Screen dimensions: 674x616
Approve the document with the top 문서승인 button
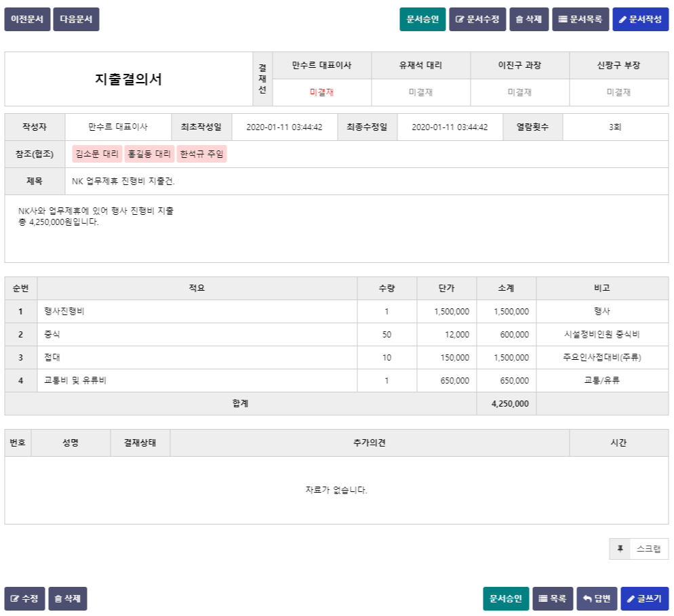pos(422,20)
